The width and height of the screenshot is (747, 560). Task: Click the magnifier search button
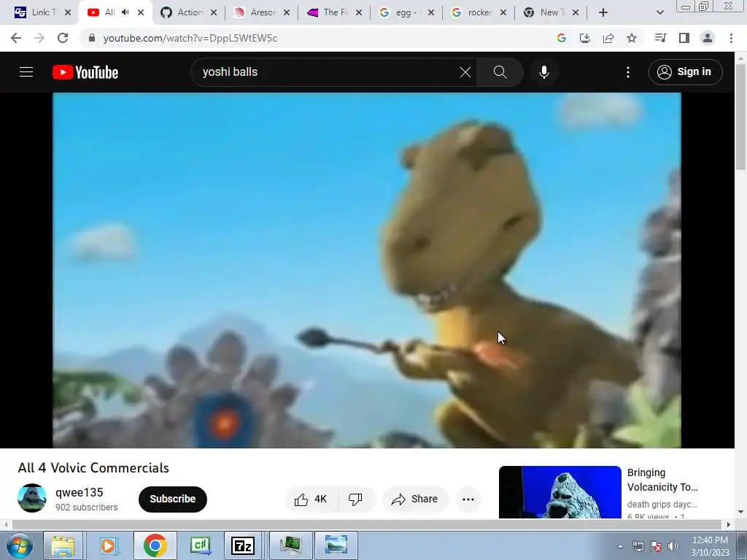(x=500, y=72)
